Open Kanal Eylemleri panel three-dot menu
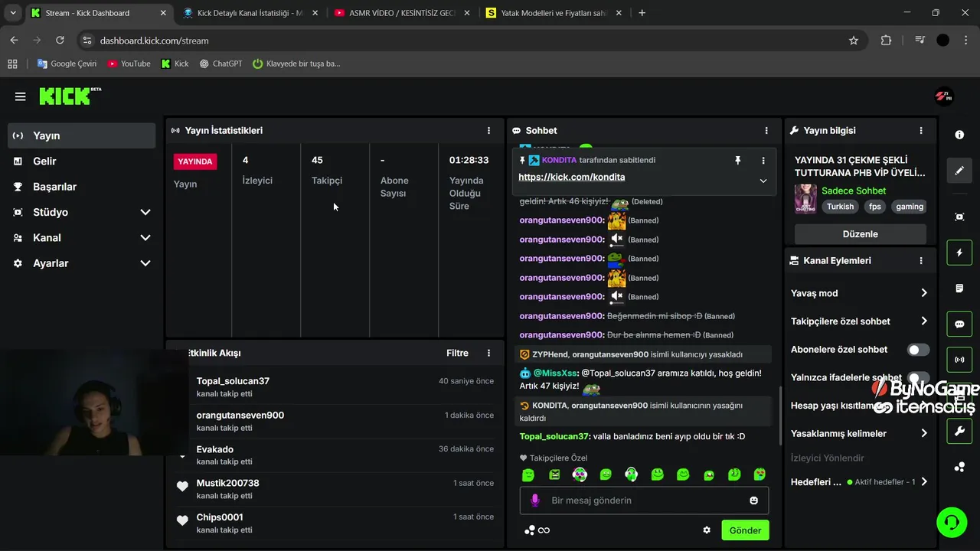The width and height of the screenshot is (980, 551). tap(921, 261)
